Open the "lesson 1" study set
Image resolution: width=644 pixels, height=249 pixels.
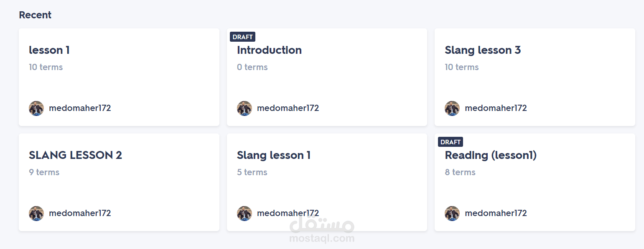(x=49, y=50)
